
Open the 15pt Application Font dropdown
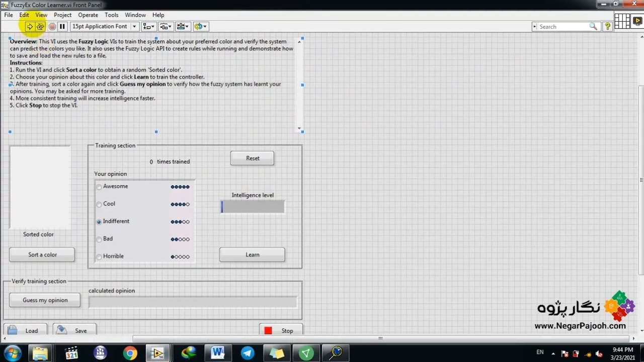(x=104, y=27)
